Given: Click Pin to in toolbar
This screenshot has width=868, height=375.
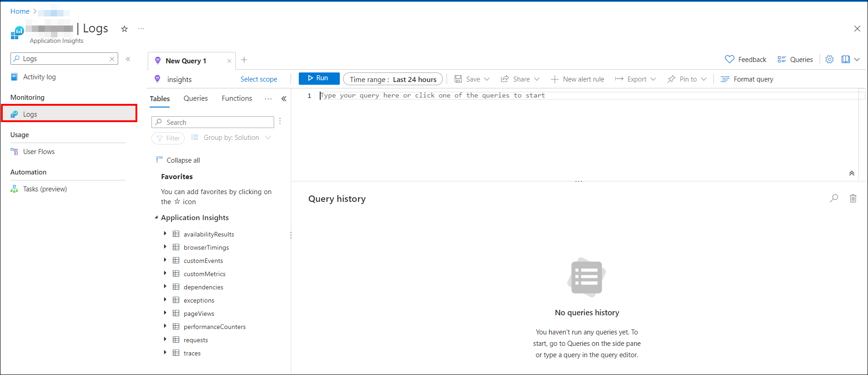Looking at the screenshot, I should pos(682,79).
